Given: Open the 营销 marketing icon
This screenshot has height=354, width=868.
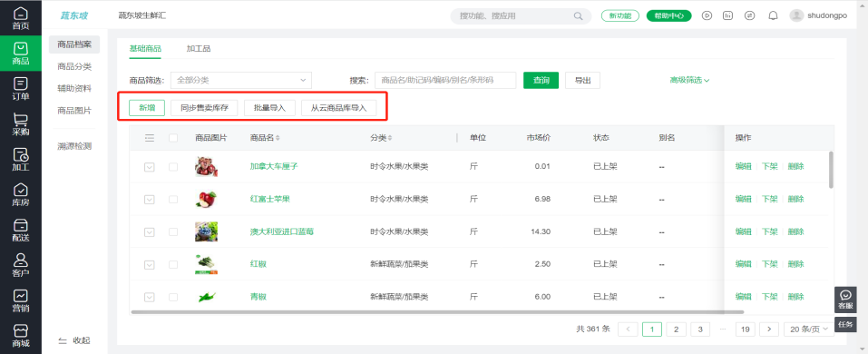Looking at the screenshot, I should [21, 300].
